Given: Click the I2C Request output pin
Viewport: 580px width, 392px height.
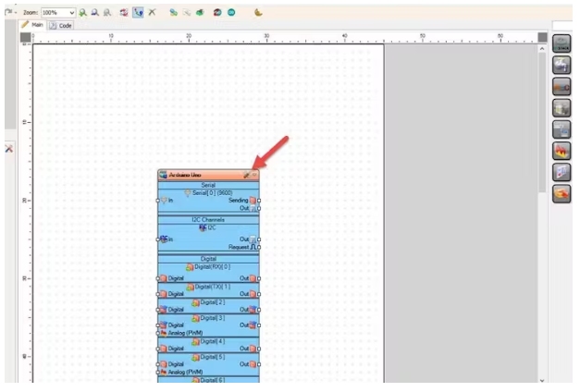Looking at the screenshot, I should [258, 247].
